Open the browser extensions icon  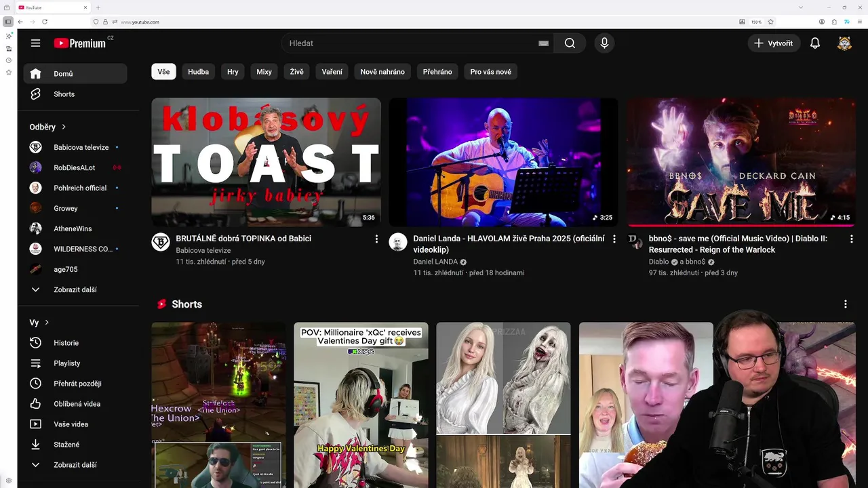(834, 22)
